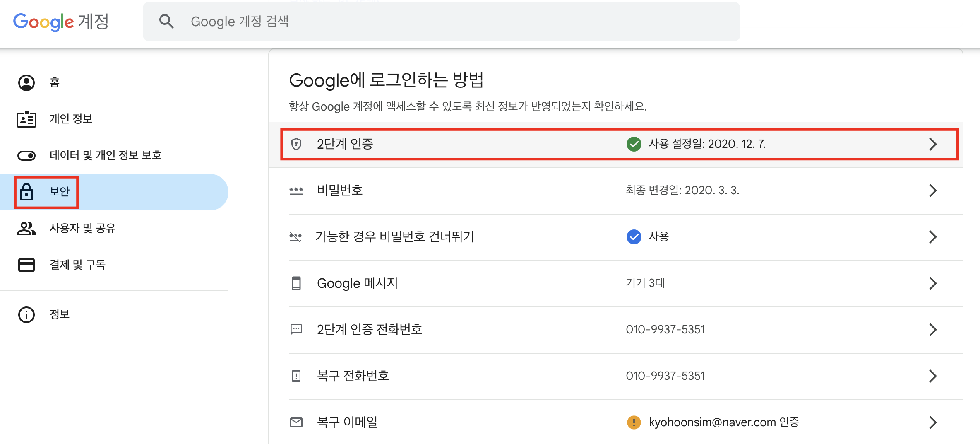
Task: Click the 비밀번호 asterisks icon
Action: [x=296, y=191]
